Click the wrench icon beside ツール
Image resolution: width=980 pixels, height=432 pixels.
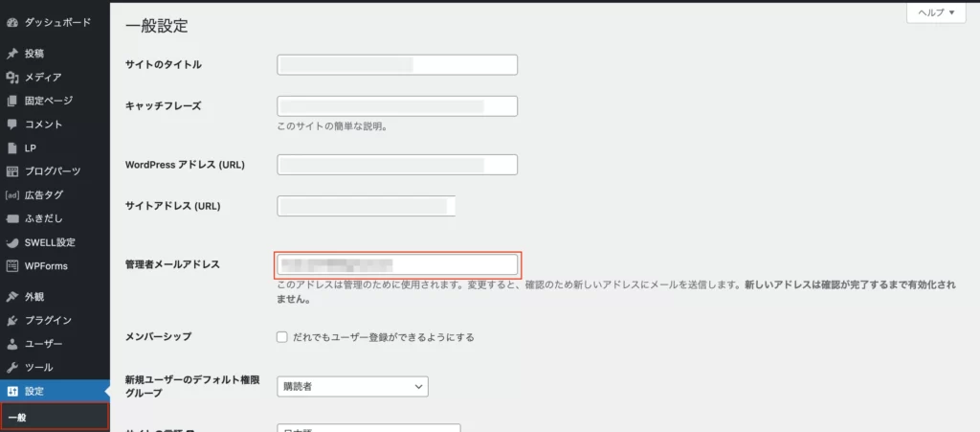click(x=11, y=368)
